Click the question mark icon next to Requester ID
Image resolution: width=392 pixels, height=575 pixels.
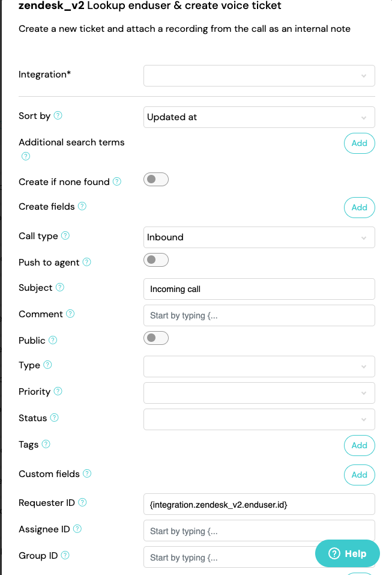click(82, 502)
